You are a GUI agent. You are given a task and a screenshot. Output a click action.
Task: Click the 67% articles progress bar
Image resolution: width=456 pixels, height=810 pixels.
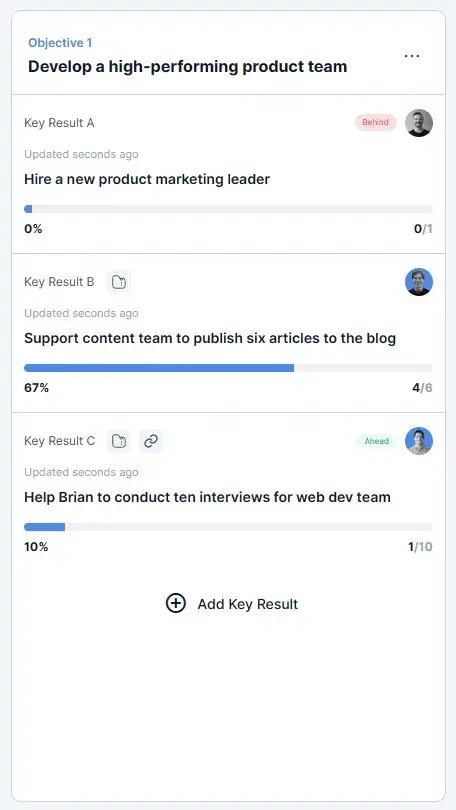coord(228,368)
